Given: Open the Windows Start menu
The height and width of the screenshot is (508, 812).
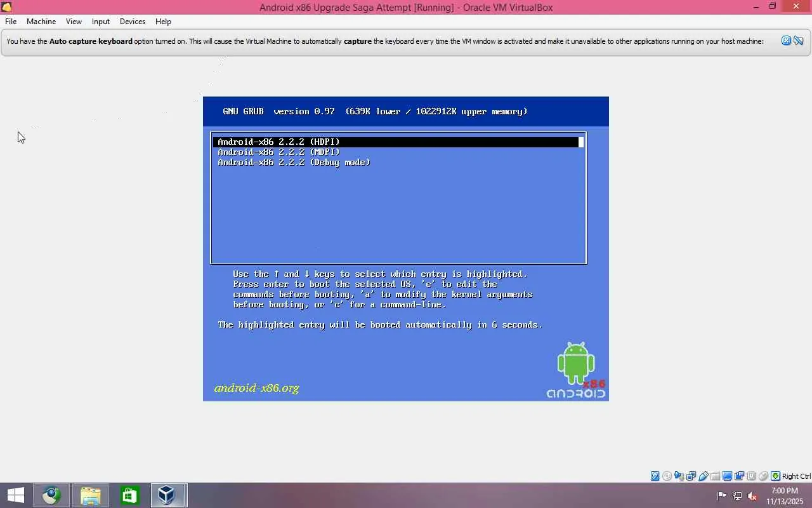Looking at the screenshot, I should click(x=16, y=495).
